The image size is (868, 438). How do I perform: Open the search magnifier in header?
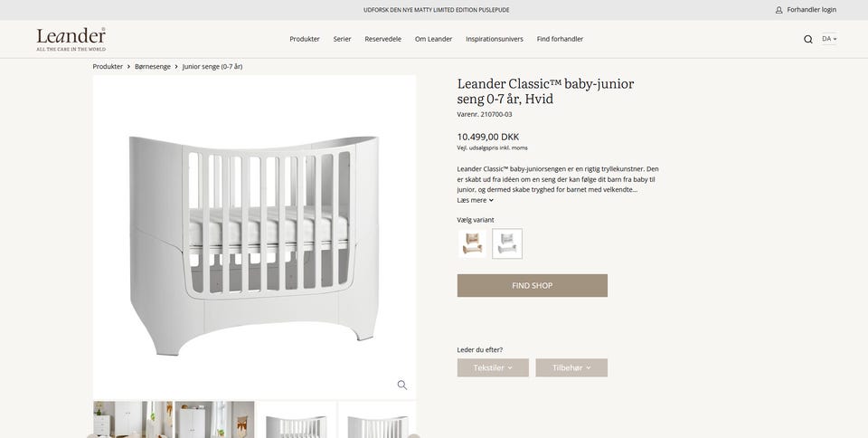808,39
